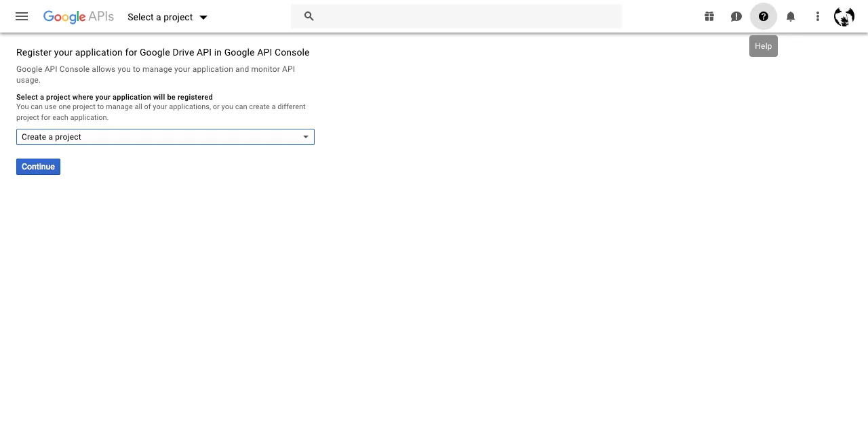868x448 pixels.
Task: Open the Help question mark icon
Action: [x=764, y=16]
